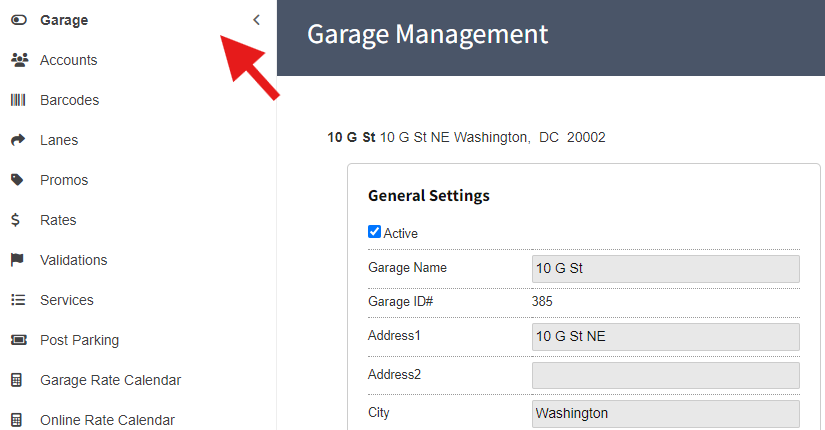Screen dimensions: 825x430
Task: Click the Services list icon
Action: click(18, 300)
